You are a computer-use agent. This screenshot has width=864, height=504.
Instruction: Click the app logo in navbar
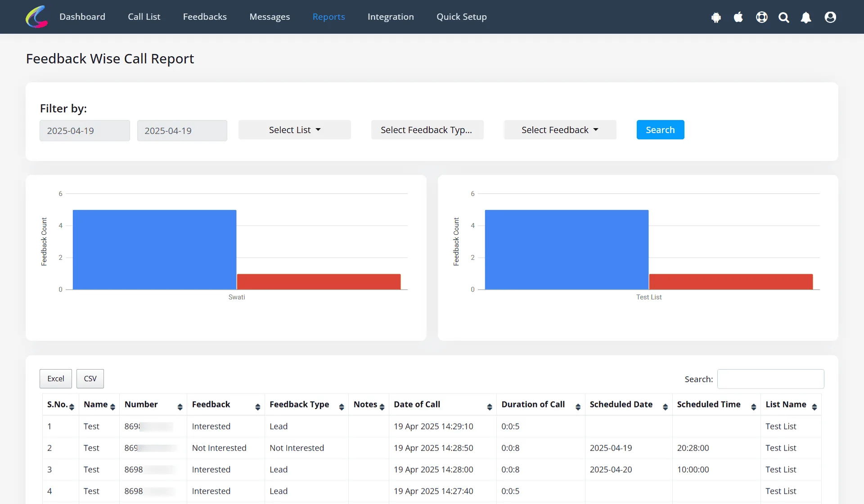36,17
